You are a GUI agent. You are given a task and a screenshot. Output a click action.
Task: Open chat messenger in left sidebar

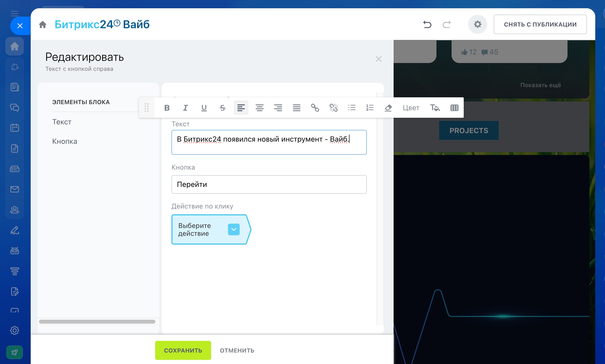click(x=15, y=108)
